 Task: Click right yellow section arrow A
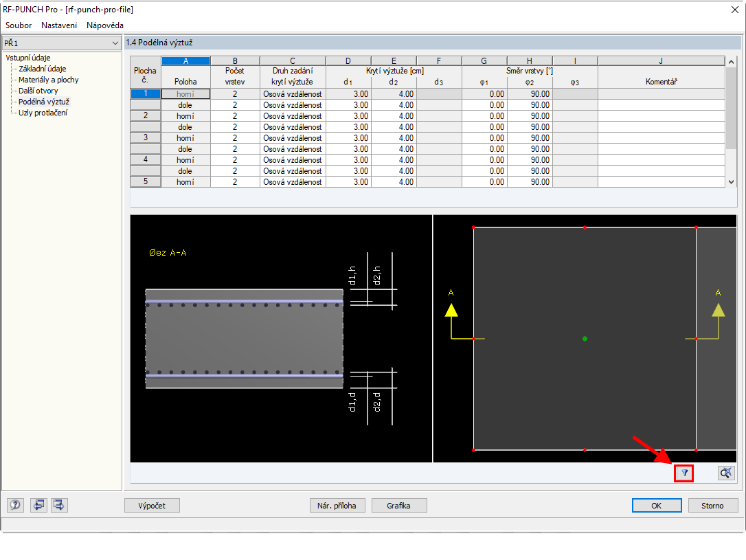click(x=718, y=311)
